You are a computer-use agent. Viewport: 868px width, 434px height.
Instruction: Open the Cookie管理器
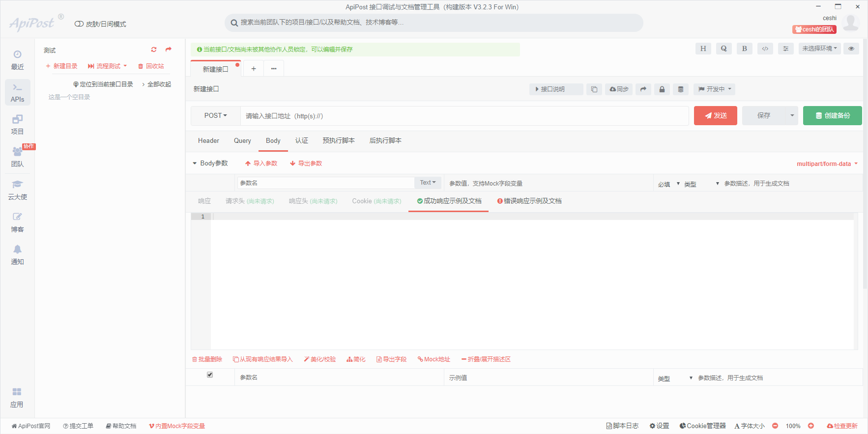[703, 426]
